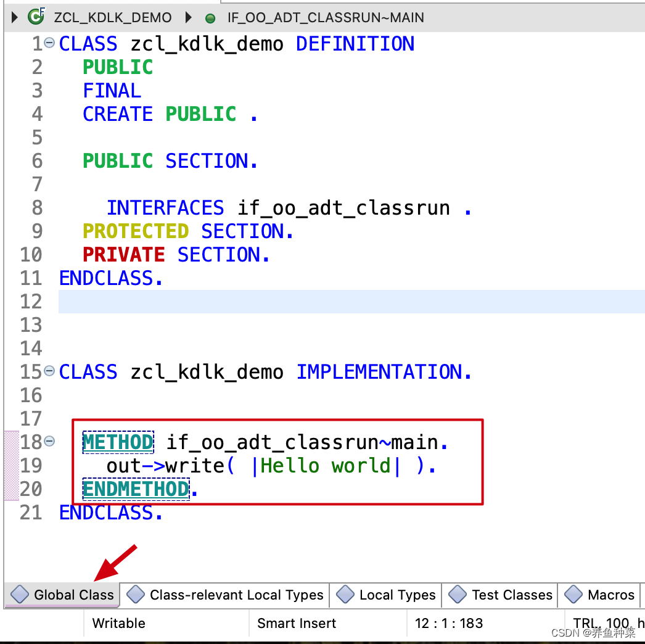Click the diamond icon on the Class-relevant Local Types tab

coord(135,595)
